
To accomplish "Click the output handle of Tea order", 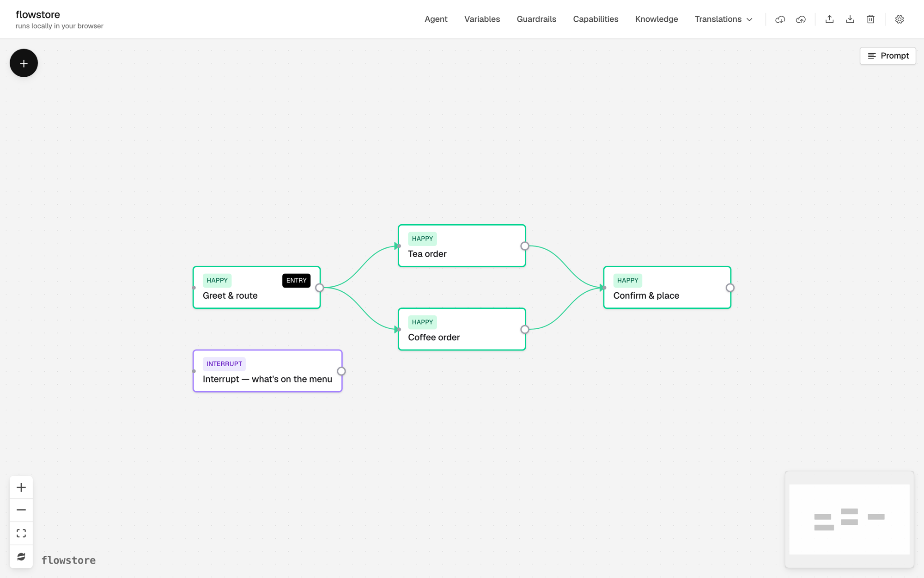I will [524, 246].
